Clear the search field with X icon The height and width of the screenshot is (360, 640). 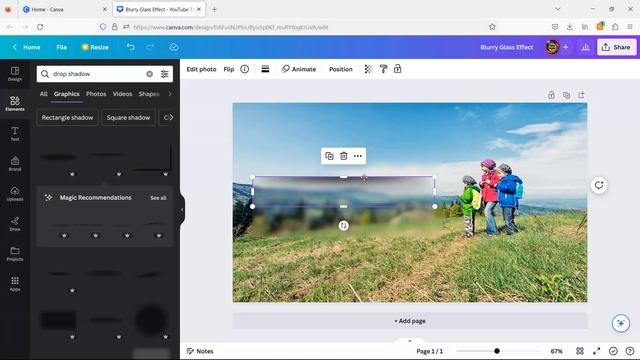[x=149, y=74]
